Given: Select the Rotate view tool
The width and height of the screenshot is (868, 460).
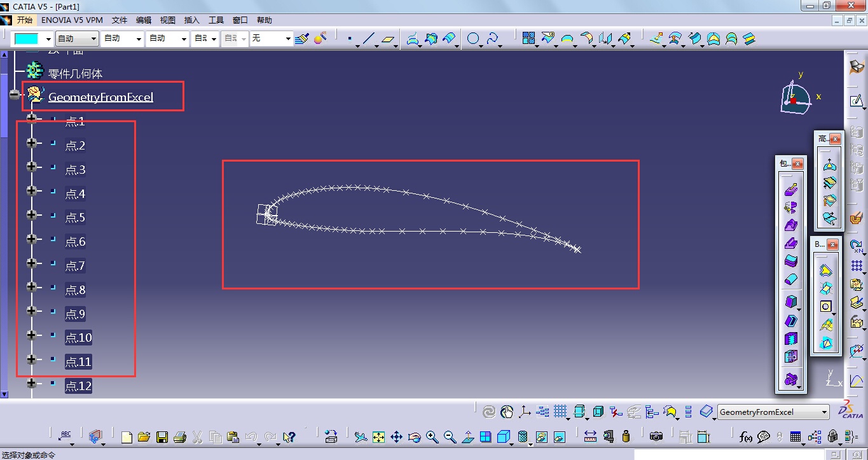Looking at the screenshot, I should (x=415, y=437).
